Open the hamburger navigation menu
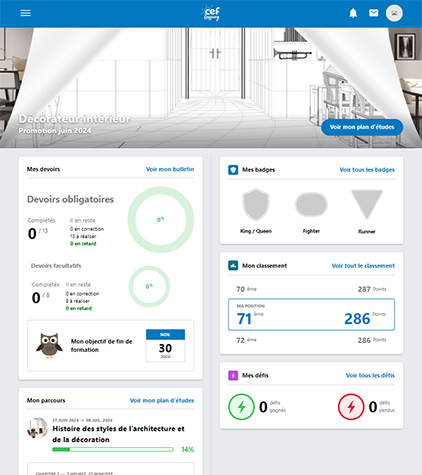Viewport: 422px width, 475px height. pyautogui.click(x=25, y=13)
